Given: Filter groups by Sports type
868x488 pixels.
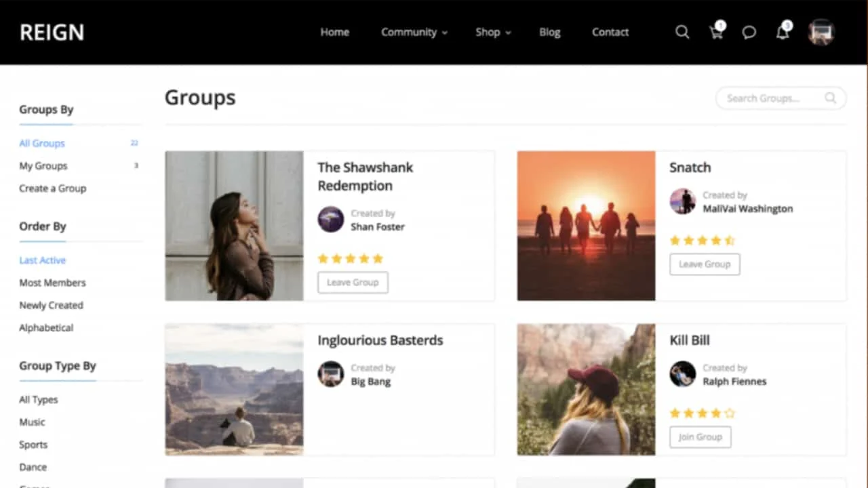Looking at the screenshot, I should (x=33, y=445).
